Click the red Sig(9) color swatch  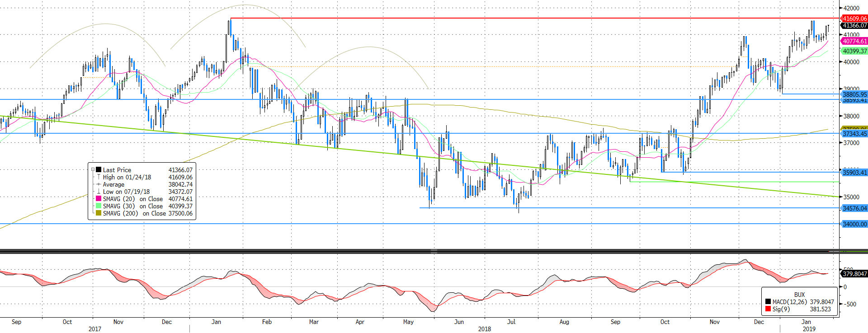pos(768,309)
